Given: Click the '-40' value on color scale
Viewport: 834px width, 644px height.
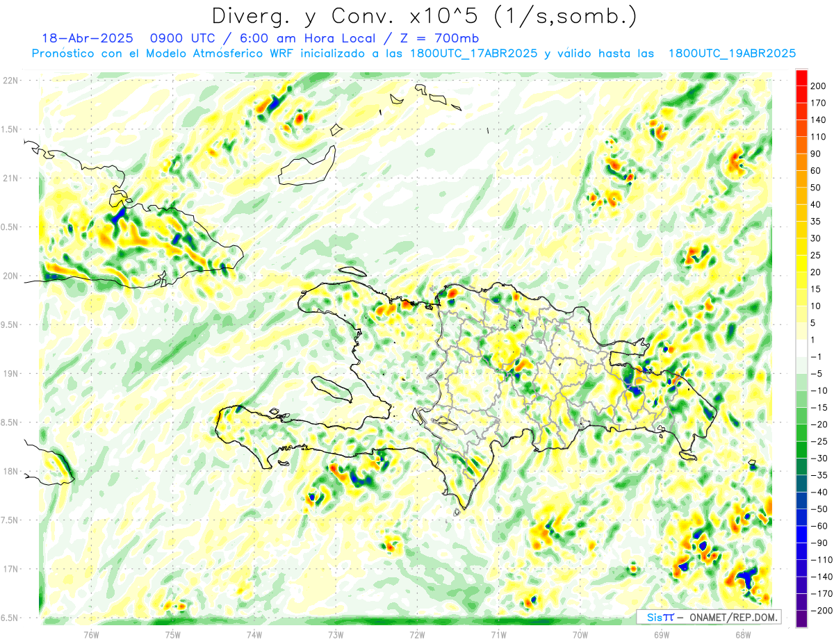Looking at the screenshot, I should [818, 493].
